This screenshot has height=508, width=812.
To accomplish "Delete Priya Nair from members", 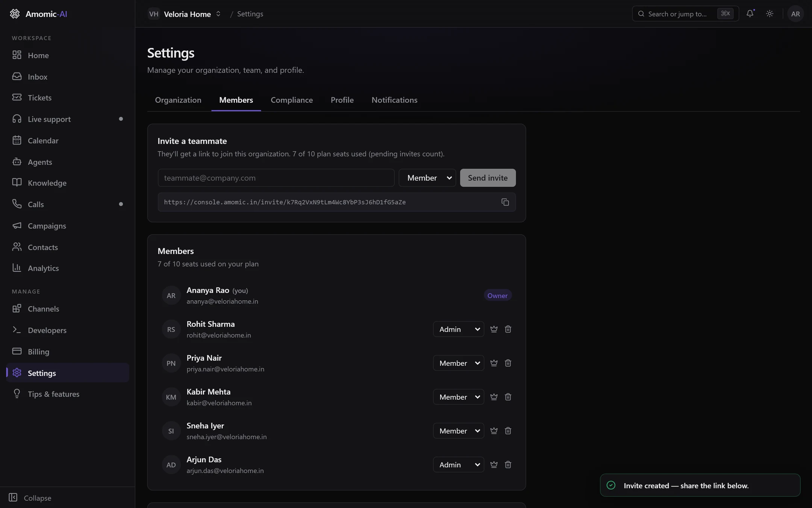I will coord(508,363).
